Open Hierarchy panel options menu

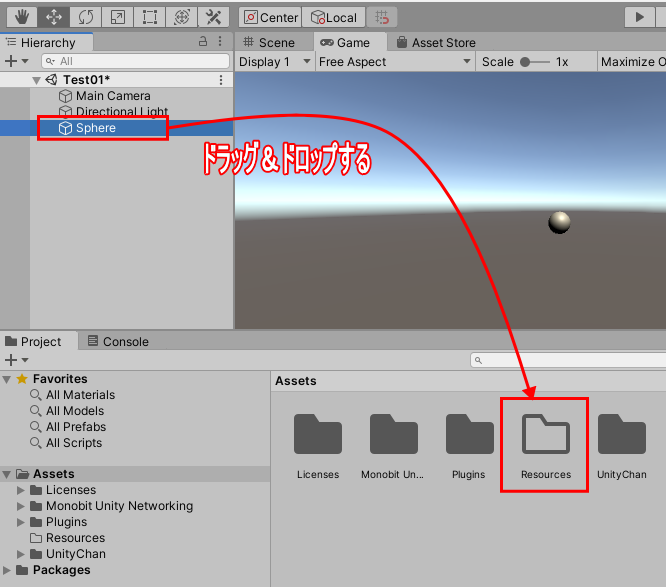tap(220, 41)
